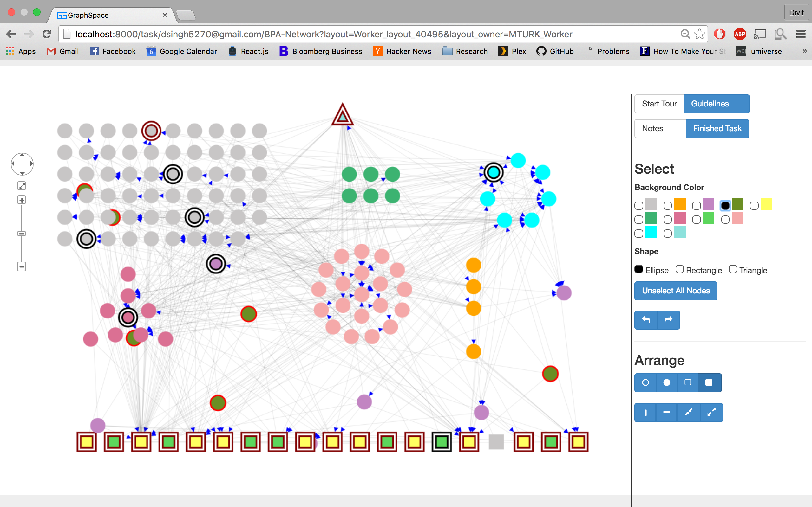
Task: Click the undo arrow button
Action: pos(646,320)
